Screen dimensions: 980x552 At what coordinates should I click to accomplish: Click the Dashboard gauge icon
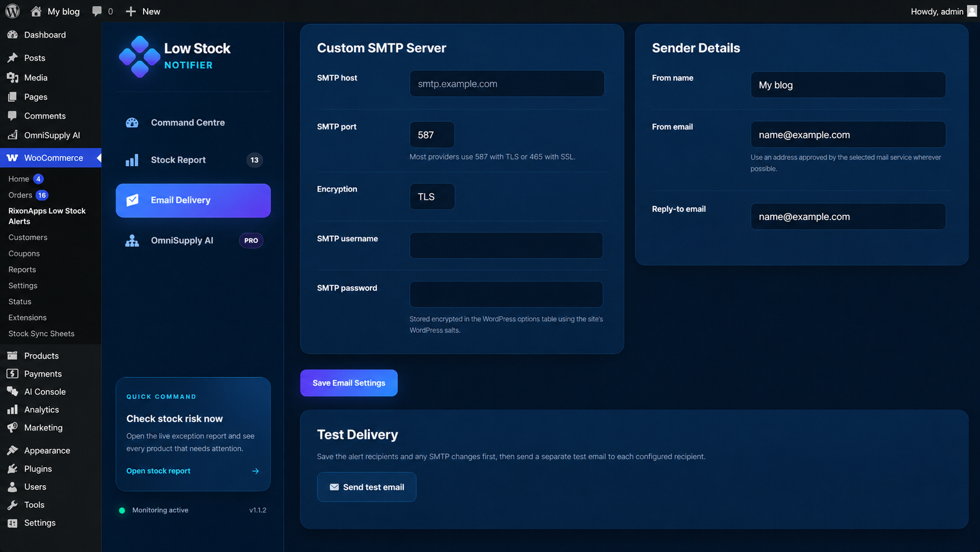(12, 35)
